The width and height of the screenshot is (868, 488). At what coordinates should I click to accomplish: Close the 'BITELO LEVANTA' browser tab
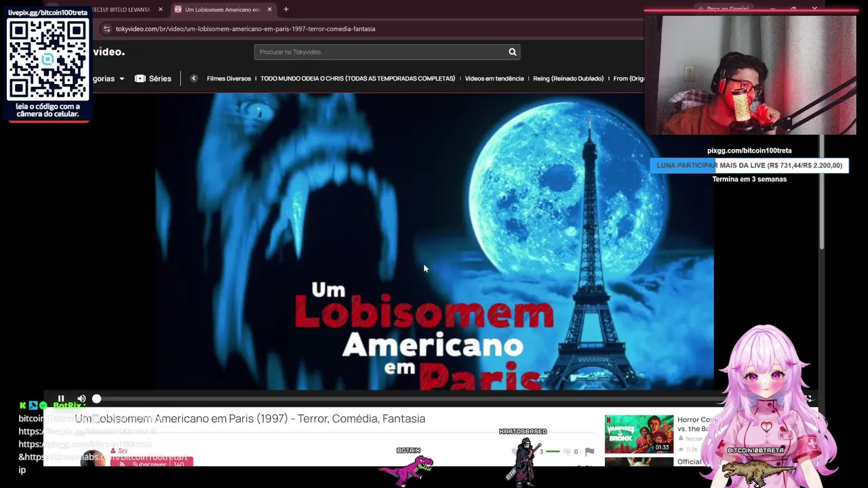click(160, 9)
